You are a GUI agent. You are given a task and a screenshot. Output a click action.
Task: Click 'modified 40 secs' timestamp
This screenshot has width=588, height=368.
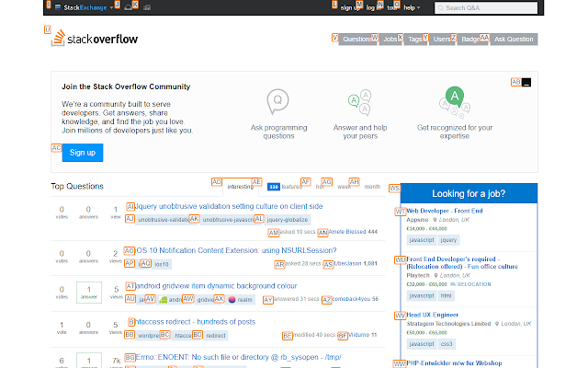pyautogui.click(x=314, y=335)
